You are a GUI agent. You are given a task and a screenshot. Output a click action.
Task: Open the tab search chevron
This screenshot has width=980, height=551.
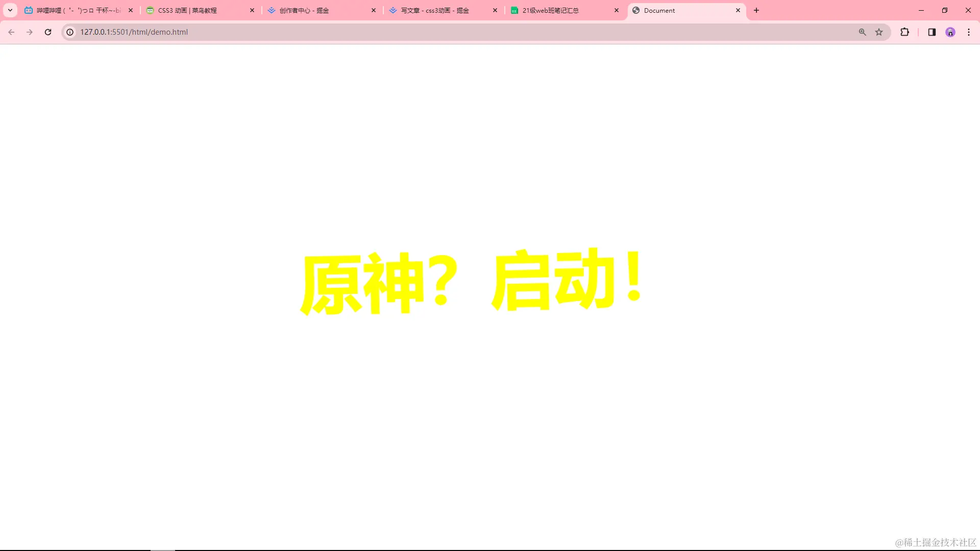[10, 10]
